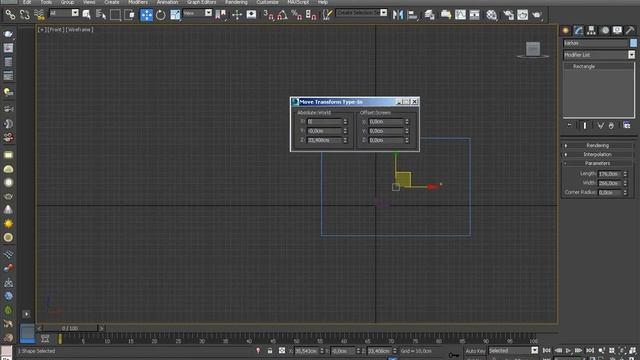Expand the Rendering rollout
Image resolution: width=640 pixels, height=360 pixels.
tap(598, 145)
